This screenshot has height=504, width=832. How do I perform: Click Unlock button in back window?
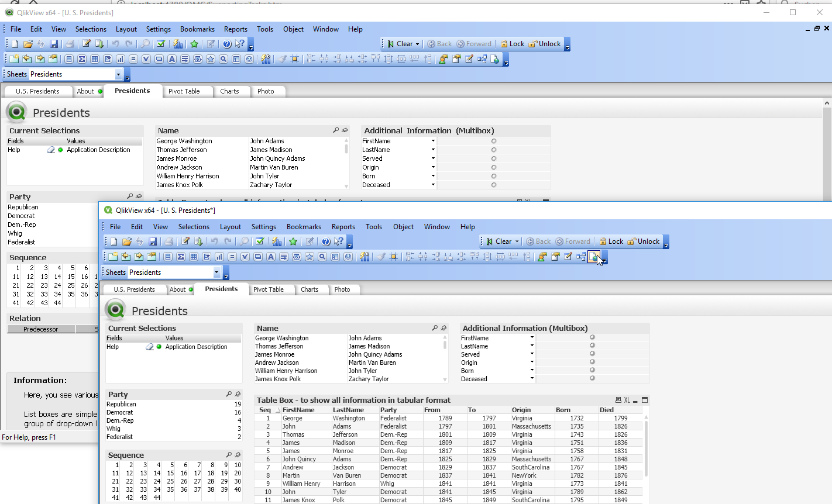545,44
